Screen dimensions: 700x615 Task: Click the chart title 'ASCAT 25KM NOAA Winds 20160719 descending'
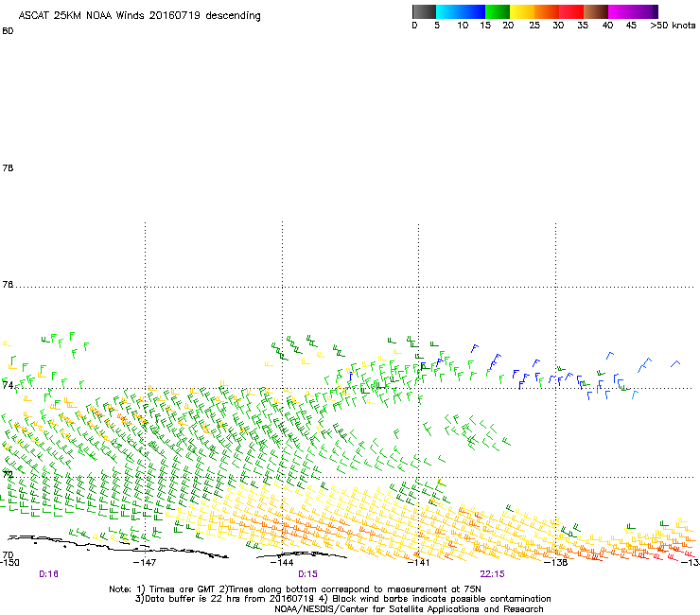tap(139, 15)
